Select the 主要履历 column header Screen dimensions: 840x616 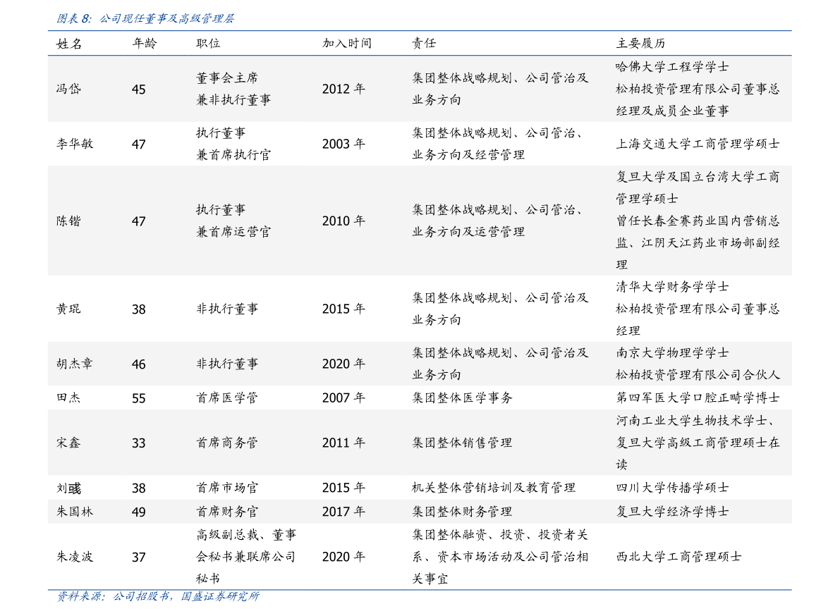640,44
